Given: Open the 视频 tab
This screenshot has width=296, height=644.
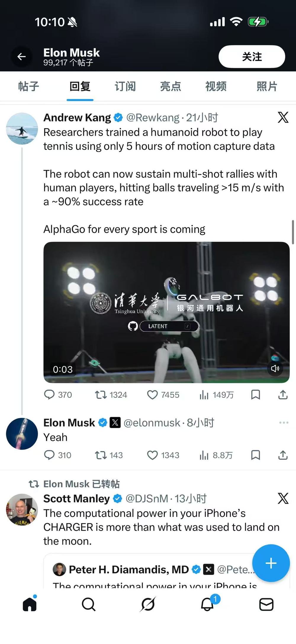Looking at the screenshot, I should (x=216, y=87).
